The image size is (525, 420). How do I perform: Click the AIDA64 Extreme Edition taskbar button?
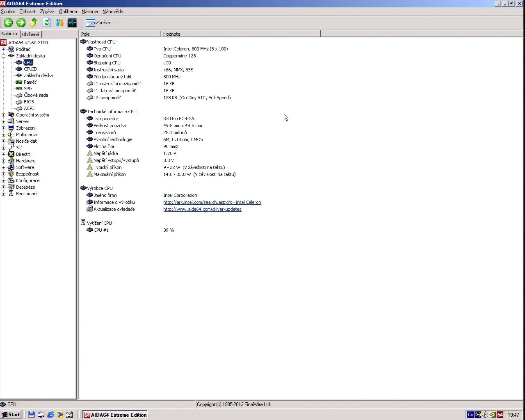[x=115, y=415]
